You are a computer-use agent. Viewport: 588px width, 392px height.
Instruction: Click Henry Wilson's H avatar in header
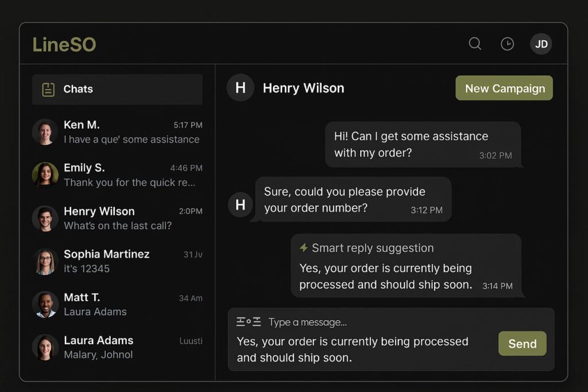click(241, 88)
